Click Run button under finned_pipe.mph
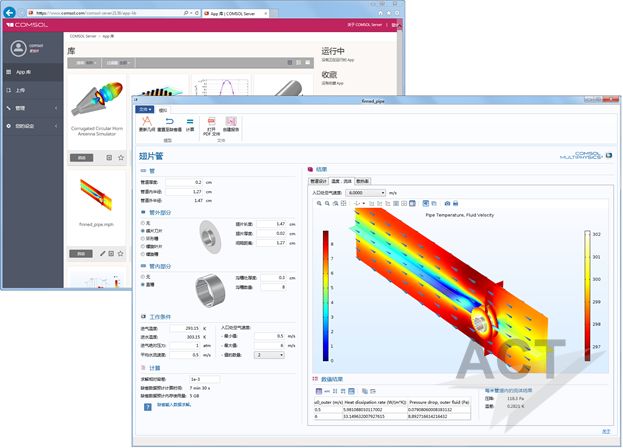 [81, 254]
